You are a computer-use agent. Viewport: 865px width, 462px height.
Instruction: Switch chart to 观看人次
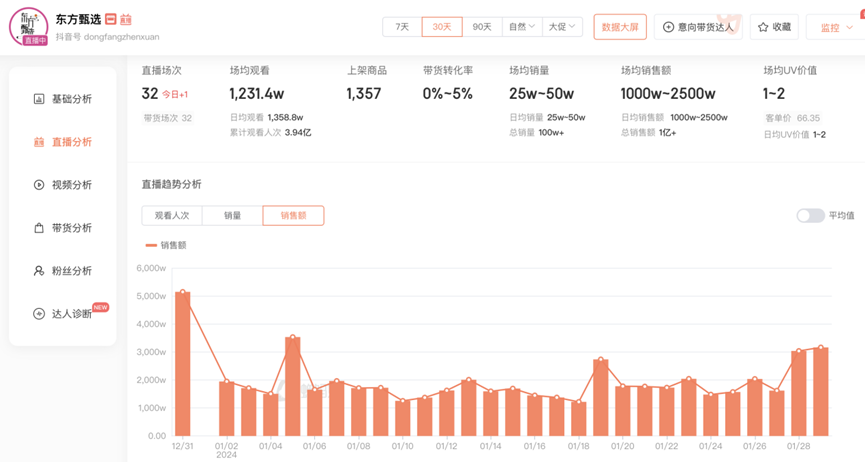click(172, 215)
